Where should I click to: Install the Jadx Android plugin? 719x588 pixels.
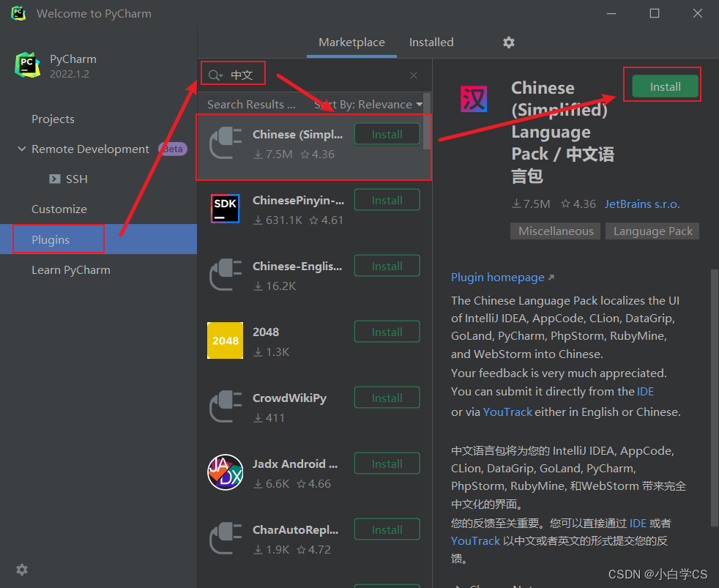387,464
